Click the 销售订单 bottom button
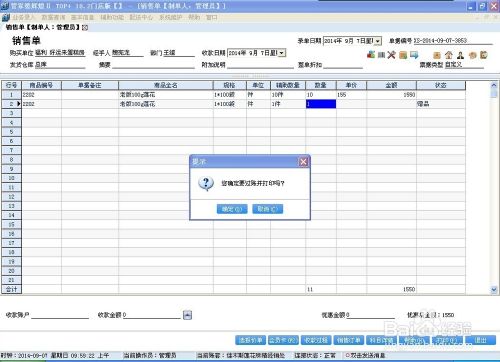Viewport: 500px width, 362px height. point(349,340)
